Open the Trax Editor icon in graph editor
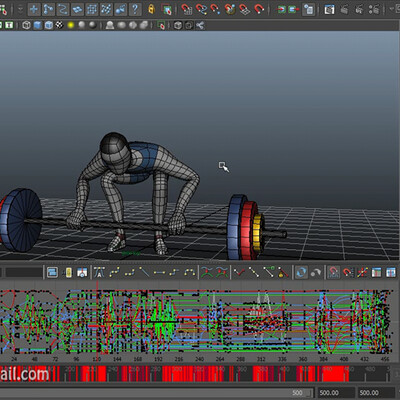Screen dimensions: 400x400 pyautogui.click(x=391, y=272)
